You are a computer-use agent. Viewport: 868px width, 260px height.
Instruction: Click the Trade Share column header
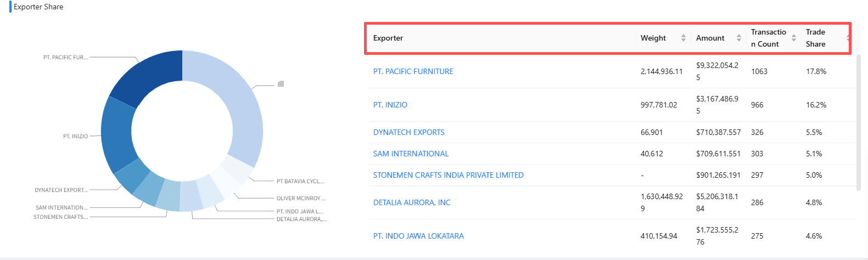click(x=816, y=38)
